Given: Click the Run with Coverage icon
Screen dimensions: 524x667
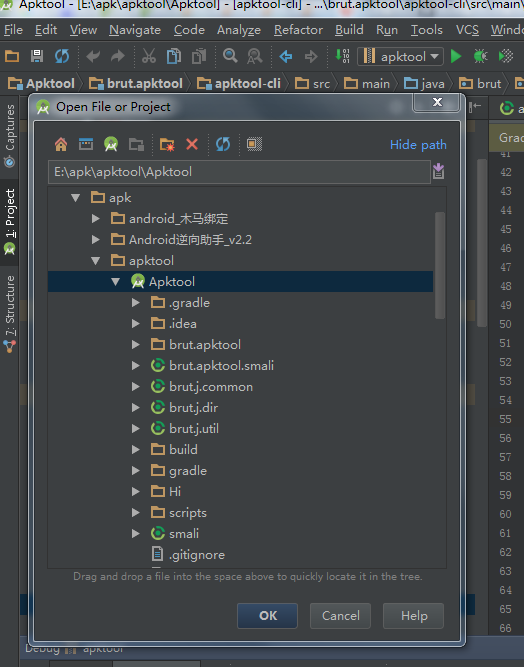Looking at the screenshot, I should [x=506, y=56].
